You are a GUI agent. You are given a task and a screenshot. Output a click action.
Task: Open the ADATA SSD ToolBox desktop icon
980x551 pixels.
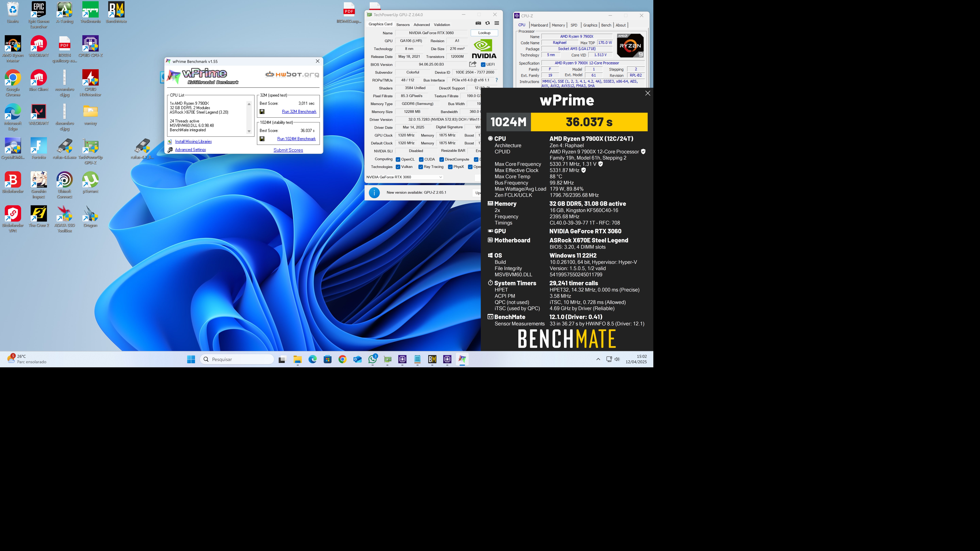pyautogui.click(x=65, y=219)
